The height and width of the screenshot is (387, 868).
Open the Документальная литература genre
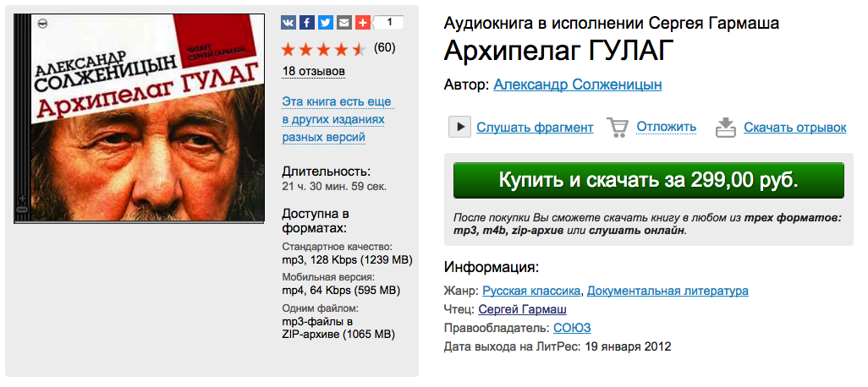[667, 291]
